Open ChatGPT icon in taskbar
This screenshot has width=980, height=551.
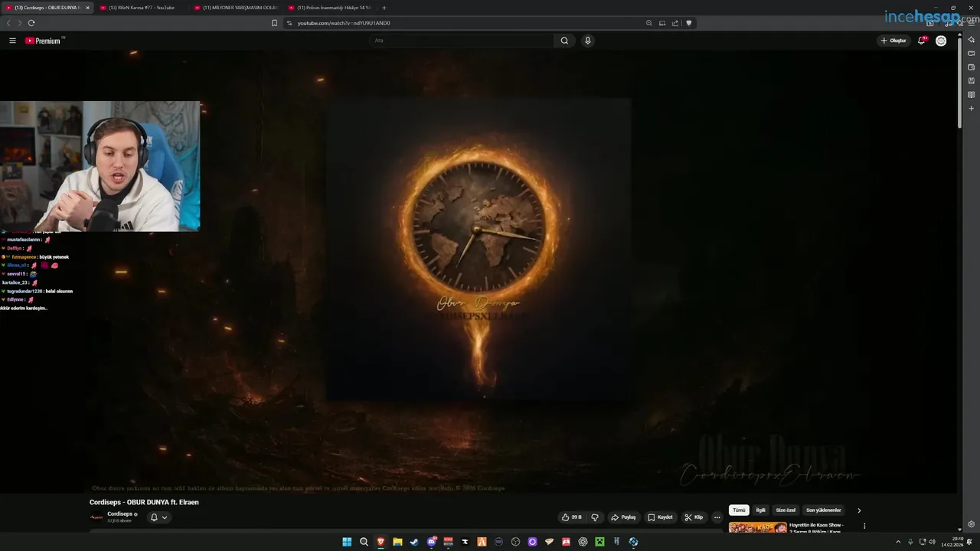point(583,542)
